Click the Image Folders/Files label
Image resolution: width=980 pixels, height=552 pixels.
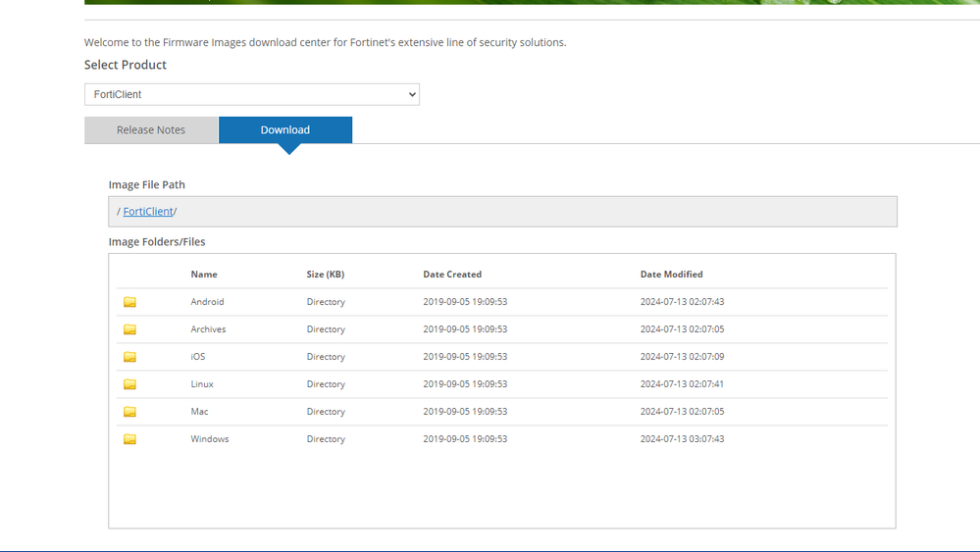click(x=157, y=241)
